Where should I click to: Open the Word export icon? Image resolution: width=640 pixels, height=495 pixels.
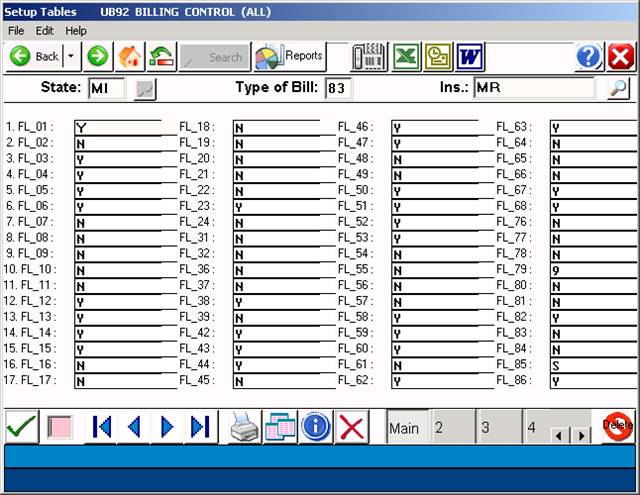click(x=470, y=57)
